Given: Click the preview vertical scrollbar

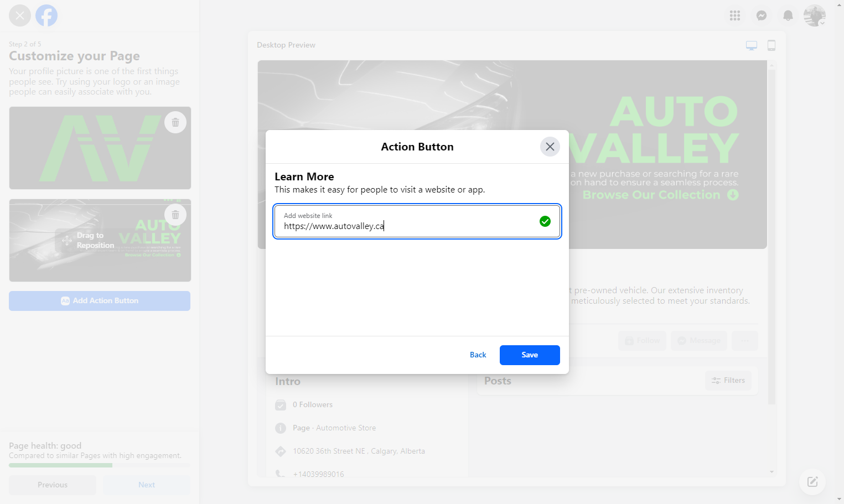Looking at the screenshot, I should (x=771, y=237).
